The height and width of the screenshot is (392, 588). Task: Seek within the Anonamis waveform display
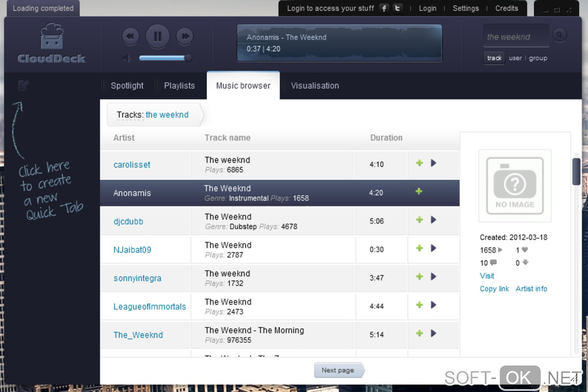(340, 43)
